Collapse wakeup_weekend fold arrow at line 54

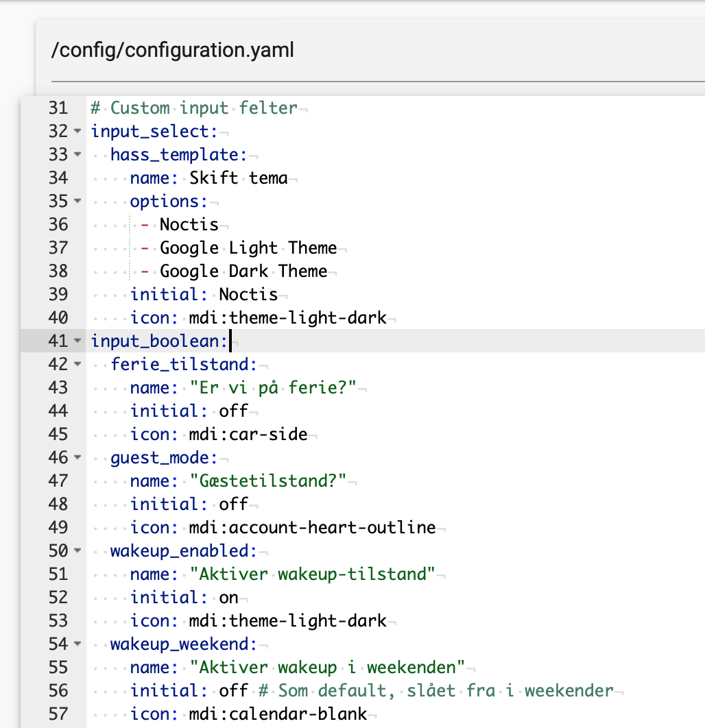77,644
